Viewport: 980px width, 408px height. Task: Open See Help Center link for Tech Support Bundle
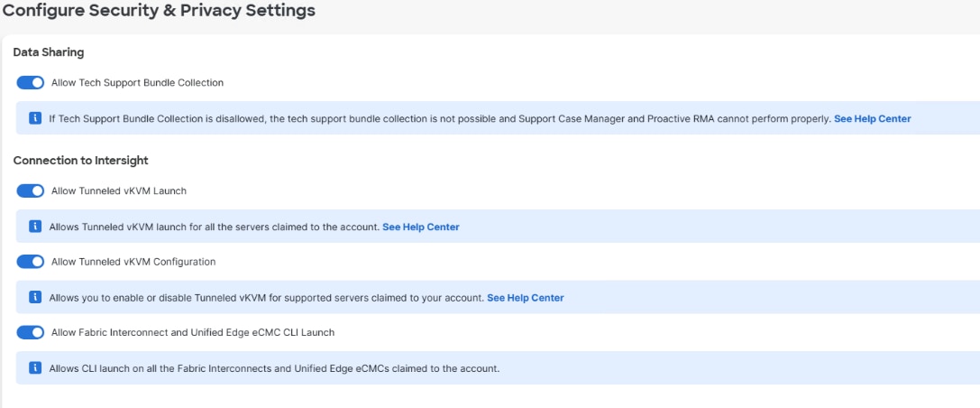point(873,118)
